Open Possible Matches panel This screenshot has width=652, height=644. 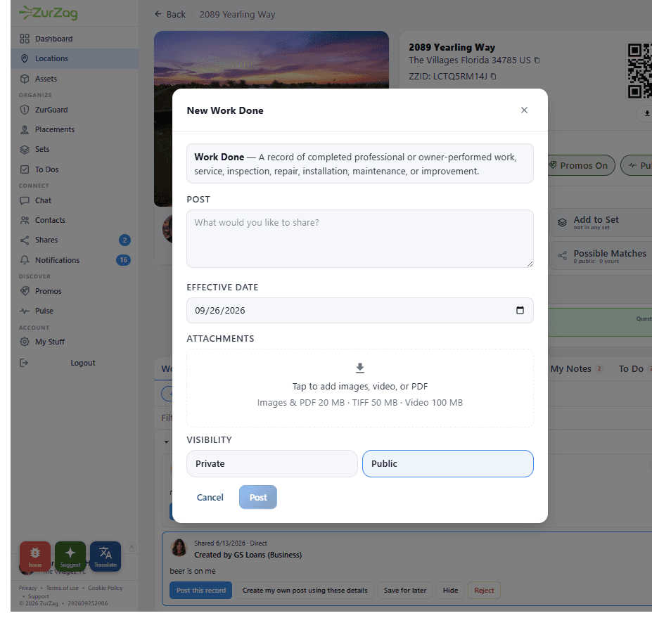(x=601, y=256)
